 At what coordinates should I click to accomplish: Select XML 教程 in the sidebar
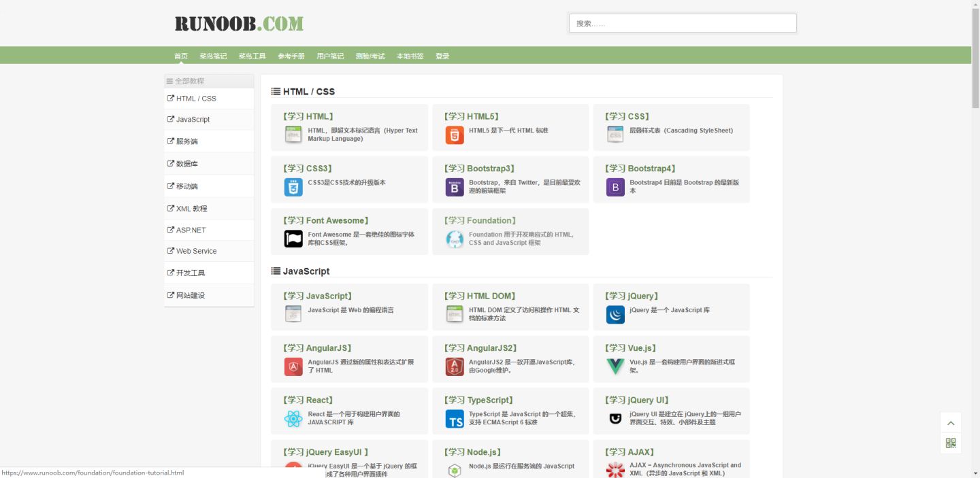[x=209, y=209]
